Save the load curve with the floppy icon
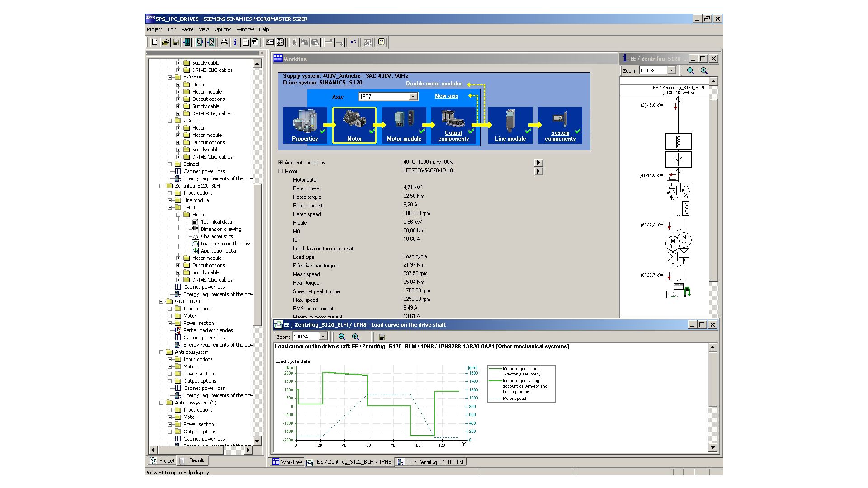This screenshot has height=488, width=868. click(382, 337)
